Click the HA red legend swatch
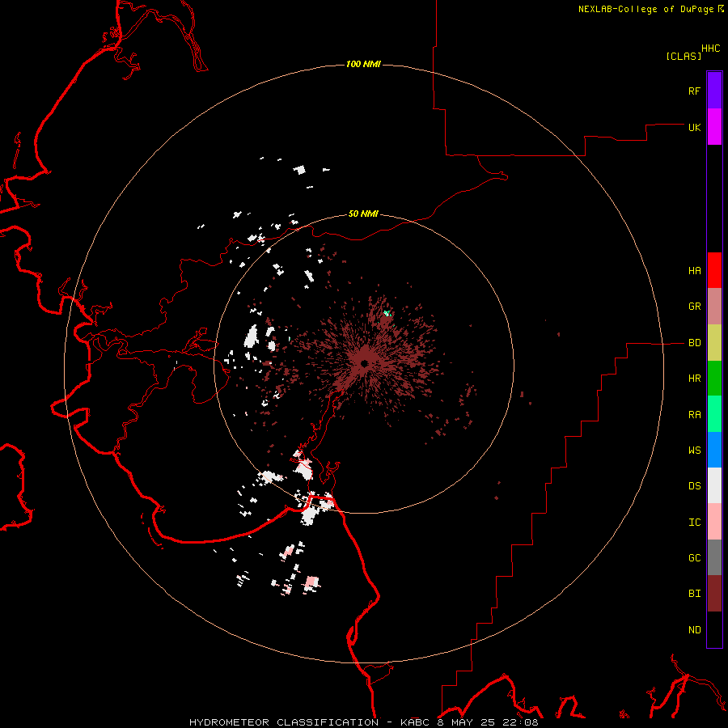The image size is (728, 728). pos(714,270)
